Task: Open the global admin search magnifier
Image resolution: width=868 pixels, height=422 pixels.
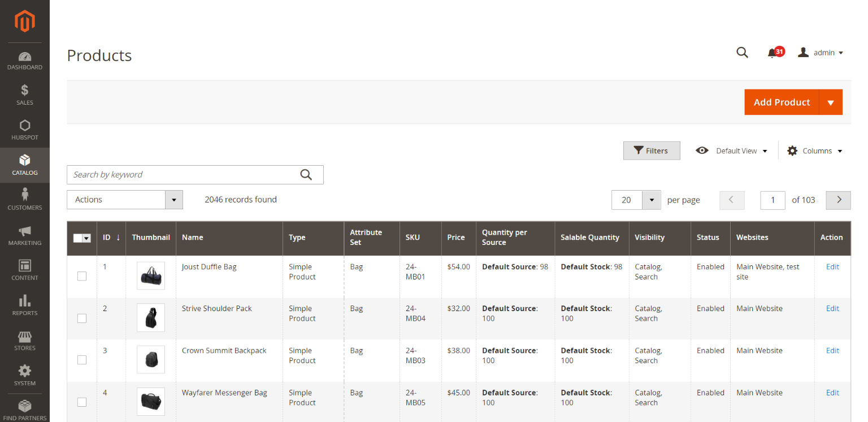Action: click(742, 52)
